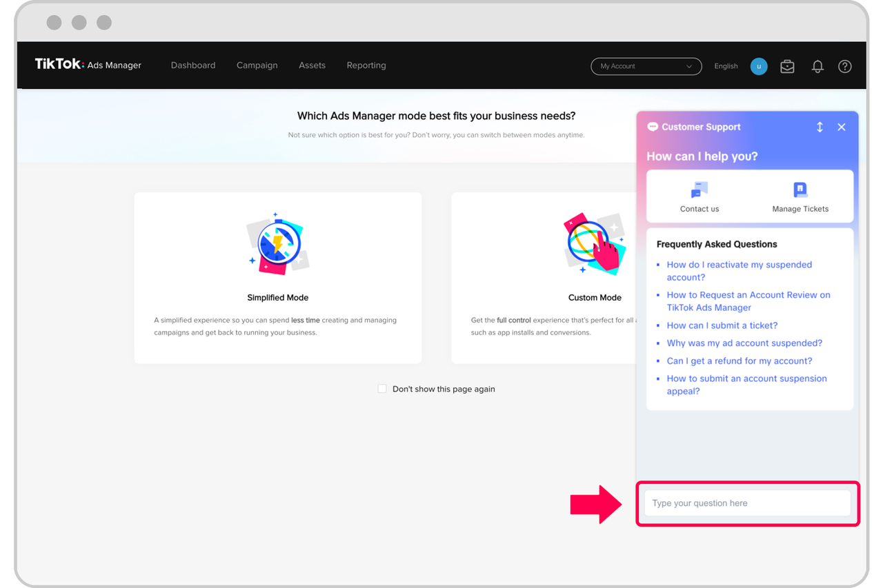Open 'Can I get a refund' FAQ link

739,361
